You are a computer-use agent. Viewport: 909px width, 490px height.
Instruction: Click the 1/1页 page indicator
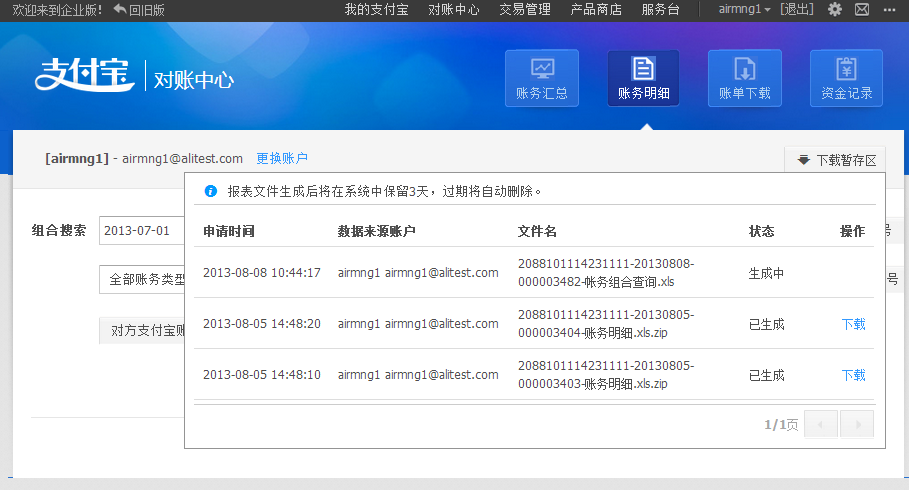click(781, 424)
